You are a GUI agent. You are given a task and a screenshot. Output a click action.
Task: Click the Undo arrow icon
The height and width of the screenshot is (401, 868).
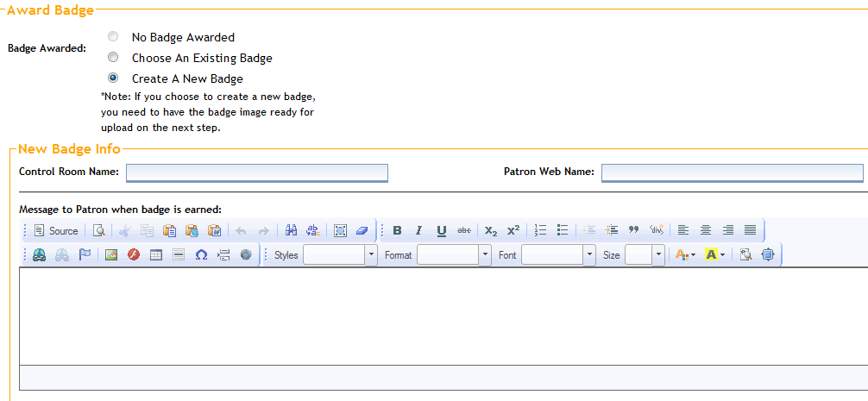(x=241, y=230)
